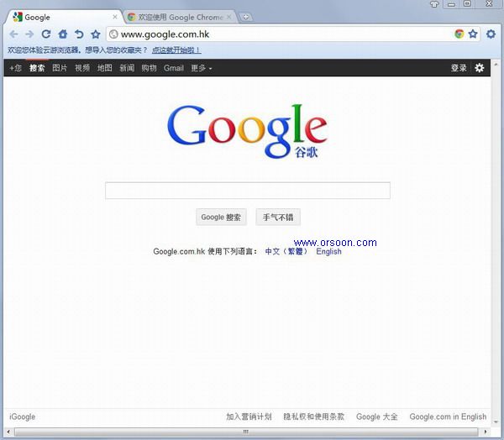This screenshot has height=440, width=504.
Task: Open 地图 in the Google bar
Action: click(x=105, y=68)
